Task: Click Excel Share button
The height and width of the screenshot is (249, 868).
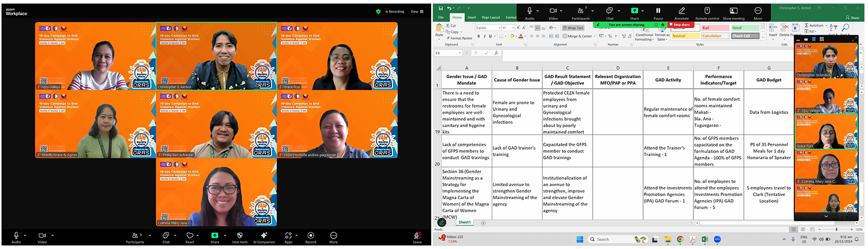Action: click(x=852, y=17)
